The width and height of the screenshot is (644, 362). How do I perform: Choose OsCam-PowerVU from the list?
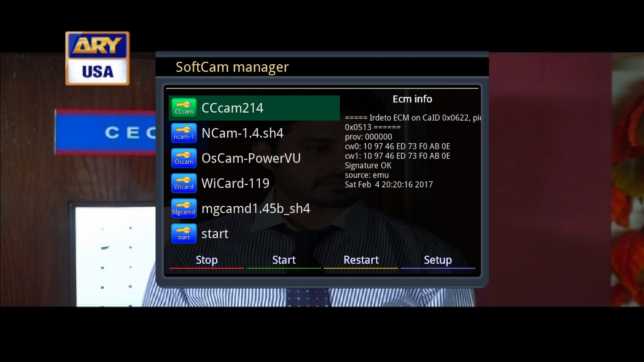(x=251, y=158)
